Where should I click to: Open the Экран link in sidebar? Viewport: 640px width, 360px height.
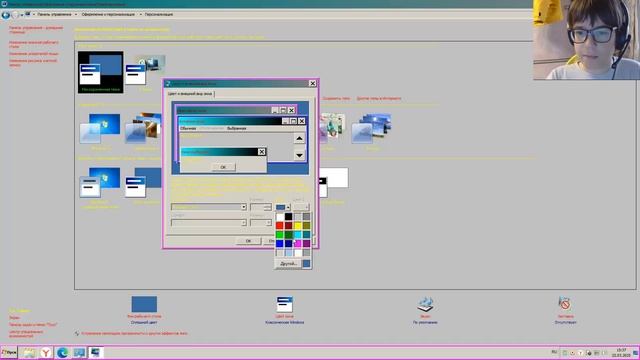[x=14, y=317]
